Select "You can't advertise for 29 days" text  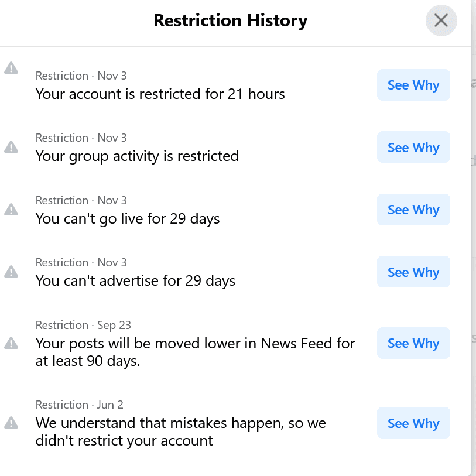click(x=135, y=281)
